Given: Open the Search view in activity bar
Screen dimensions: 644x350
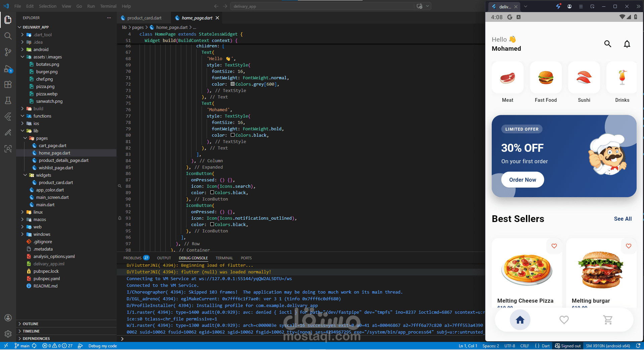Looking at the screenshot, I should tap(8, 36).
